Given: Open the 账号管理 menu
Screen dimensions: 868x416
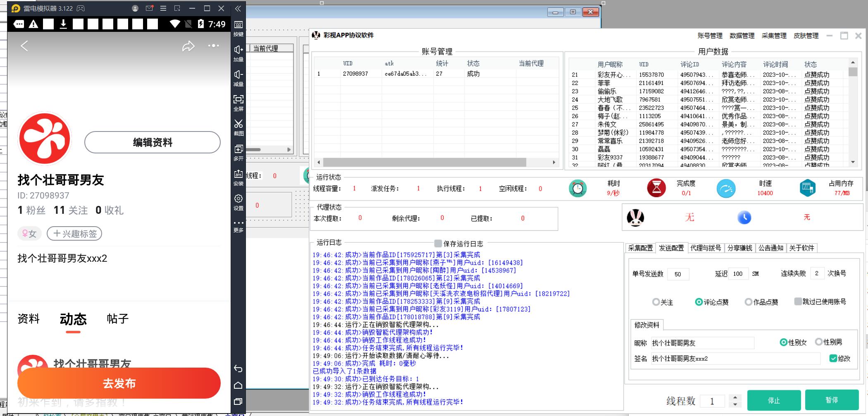Looking at the screenshot, I should pyautogui.click(x=710, y=36).
